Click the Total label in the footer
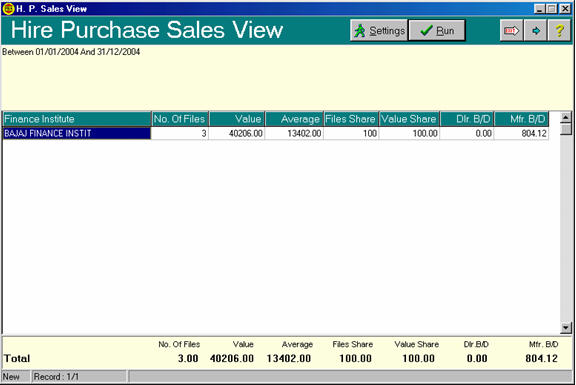576x385 pixels. coord(17,358)
